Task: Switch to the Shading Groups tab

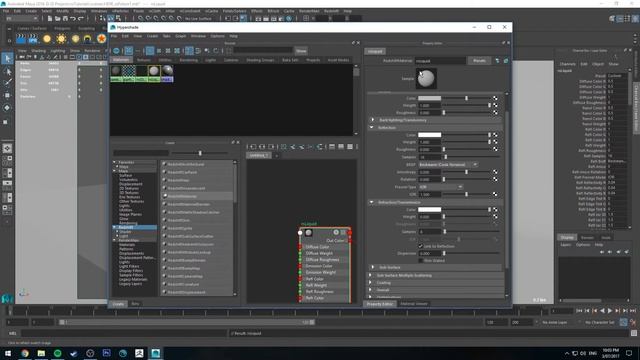Action: pos(260,60)
